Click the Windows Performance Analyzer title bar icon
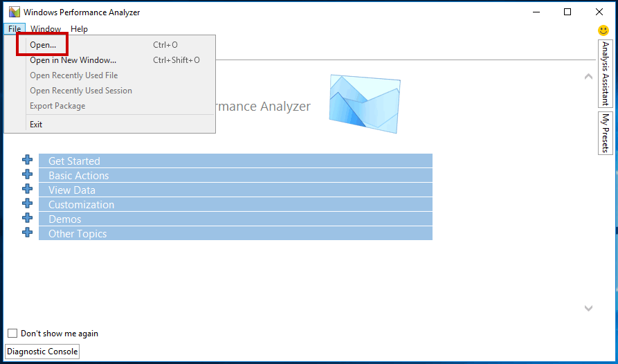Viewport: 618px width, 364px height. pos(15,12)
